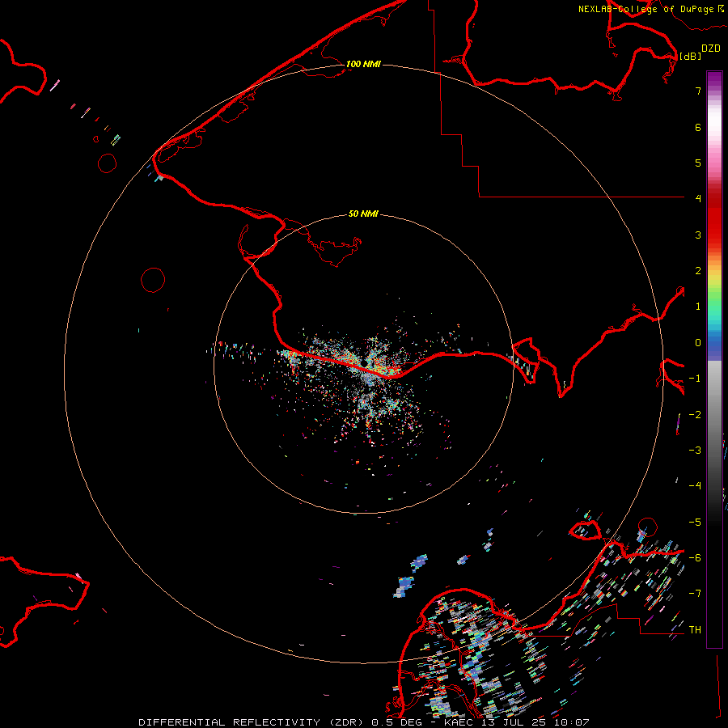
Task: Click the 1 value on the color scale
Action: [x=698, y=307]
